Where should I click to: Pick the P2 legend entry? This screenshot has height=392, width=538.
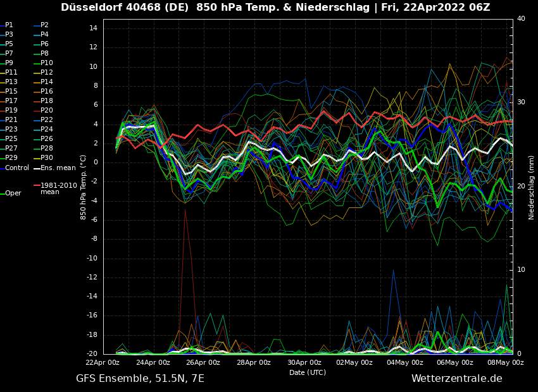[44, 25]
